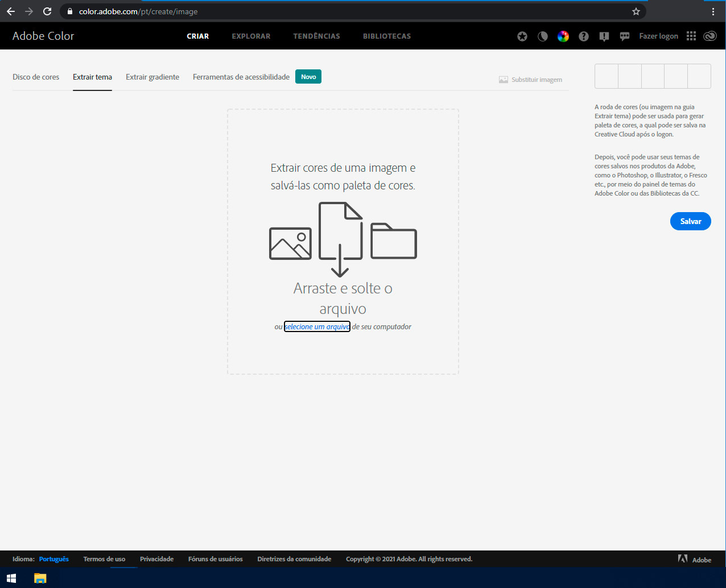Bookmark page with star icon
This screenshot has height=588, width=726.
pos(636,11)
